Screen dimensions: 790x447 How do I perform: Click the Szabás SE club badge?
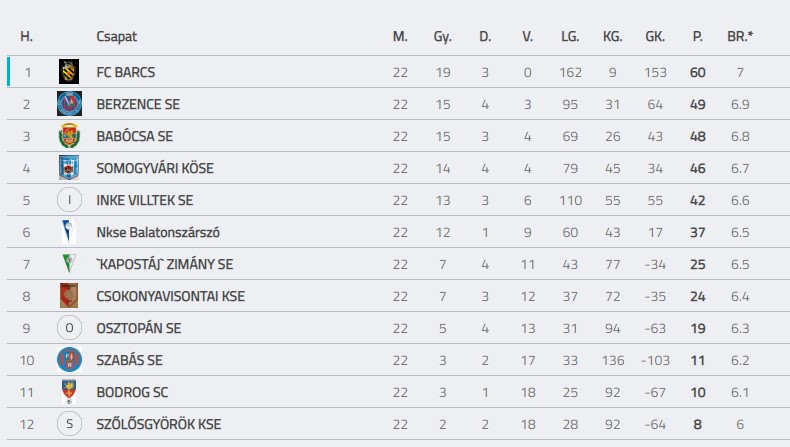[69, 360]
